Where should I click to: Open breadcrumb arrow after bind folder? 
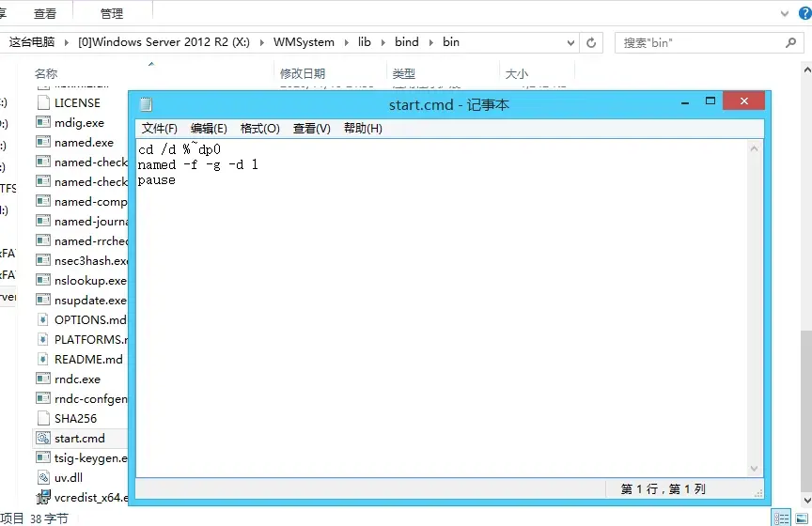point(430,42)
